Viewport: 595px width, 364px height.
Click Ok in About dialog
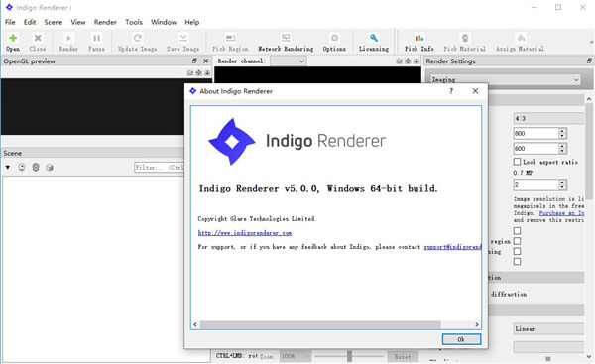coord(461,339)
